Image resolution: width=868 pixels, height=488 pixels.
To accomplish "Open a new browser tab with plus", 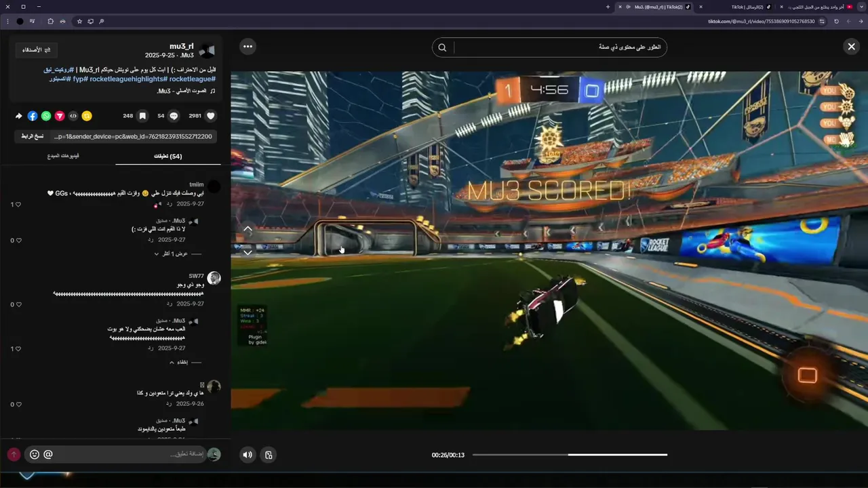I will coord(608,7).
